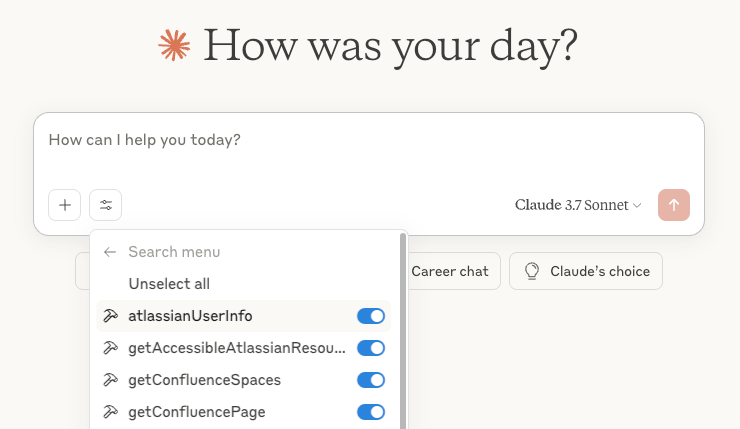Screen dimensions: 740x429
Task: Click the hammer icon beside atlassianUserInfo
Action: pos(110,316)
